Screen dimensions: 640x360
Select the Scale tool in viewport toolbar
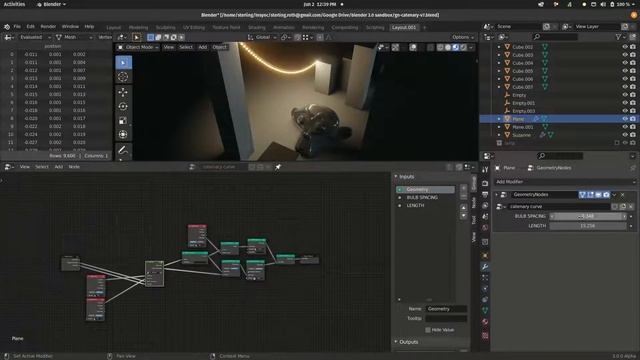pyautogui.click(x=123, y=120)
